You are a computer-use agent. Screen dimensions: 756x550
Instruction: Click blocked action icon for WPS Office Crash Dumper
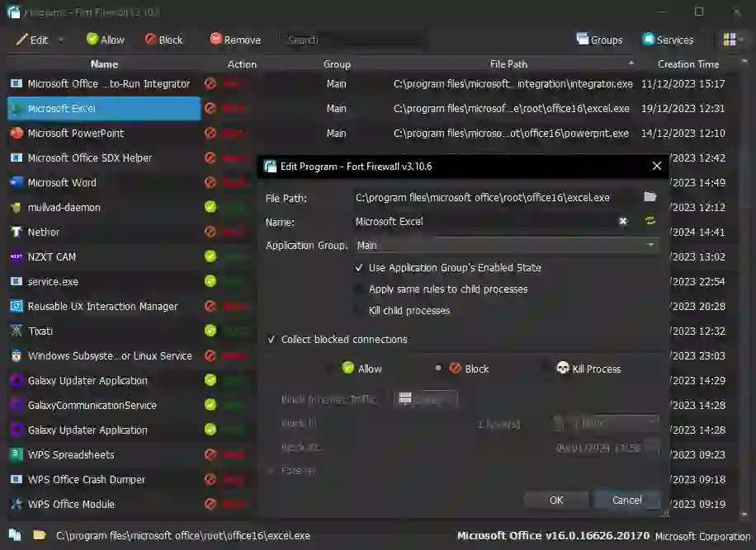pyautogui.click(x=210, y=479)
